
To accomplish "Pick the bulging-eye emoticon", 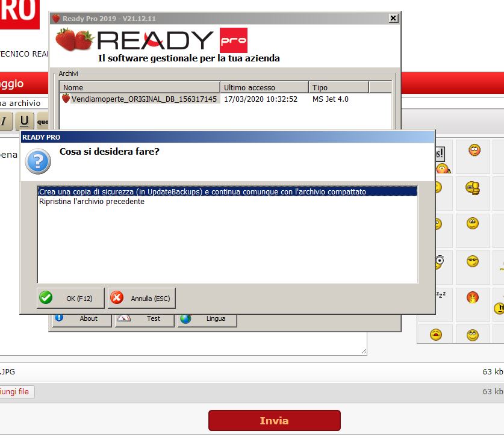I will [x=440, y=262].
